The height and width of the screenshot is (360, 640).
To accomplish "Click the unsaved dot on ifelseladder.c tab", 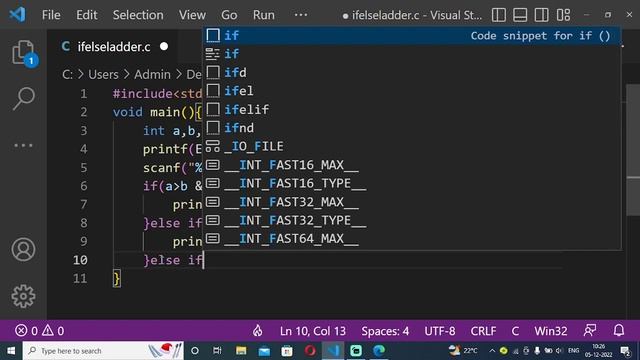I will [164, 47].
